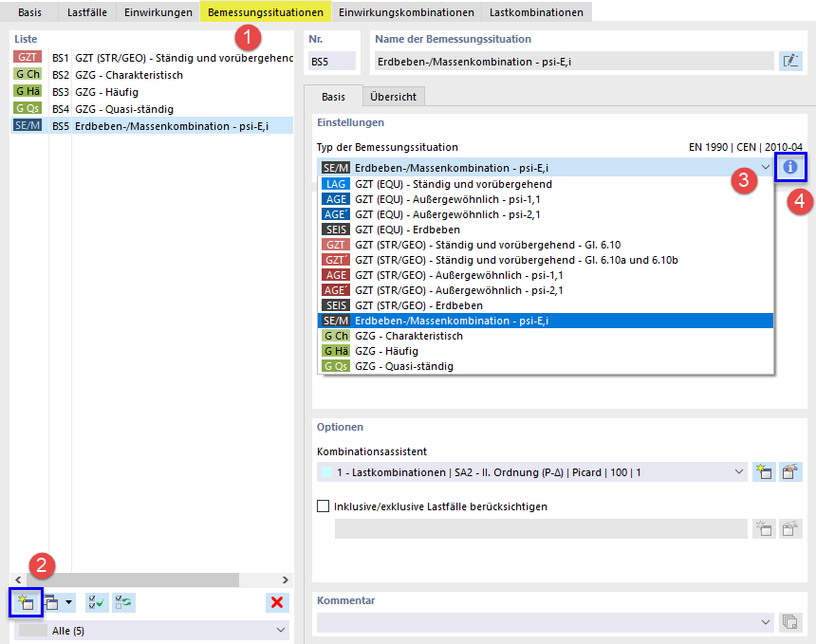Open the Kommentar dropdown
The height and width of the screenshot is (644, 816).
(765, 622)
